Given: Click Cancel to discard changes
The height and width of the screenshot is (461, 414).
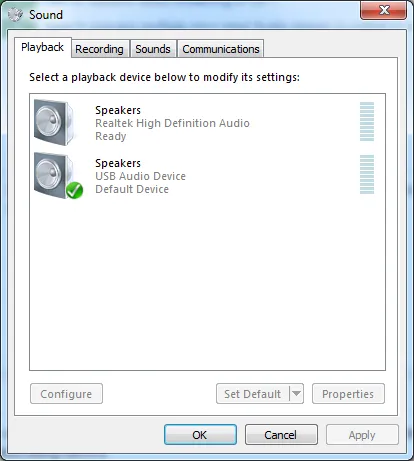Looking at the screenshot, I should 281,435.
